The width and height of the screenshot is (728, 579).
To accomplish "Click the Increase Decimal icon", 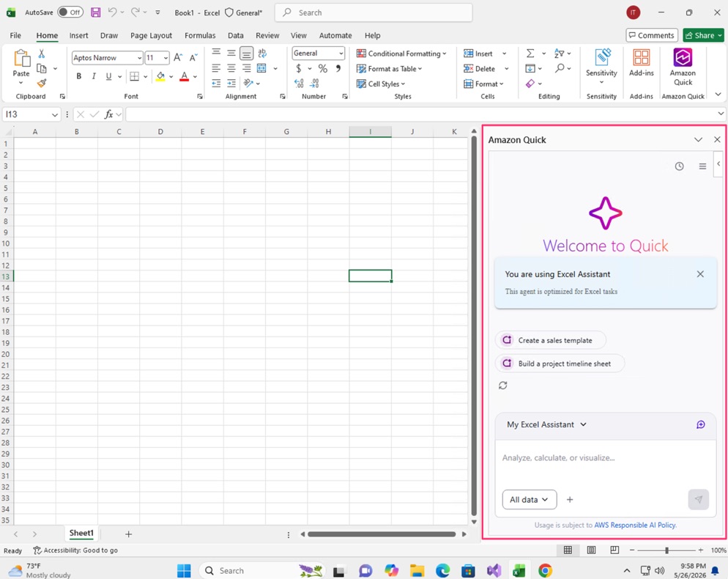I will point(299,83).
